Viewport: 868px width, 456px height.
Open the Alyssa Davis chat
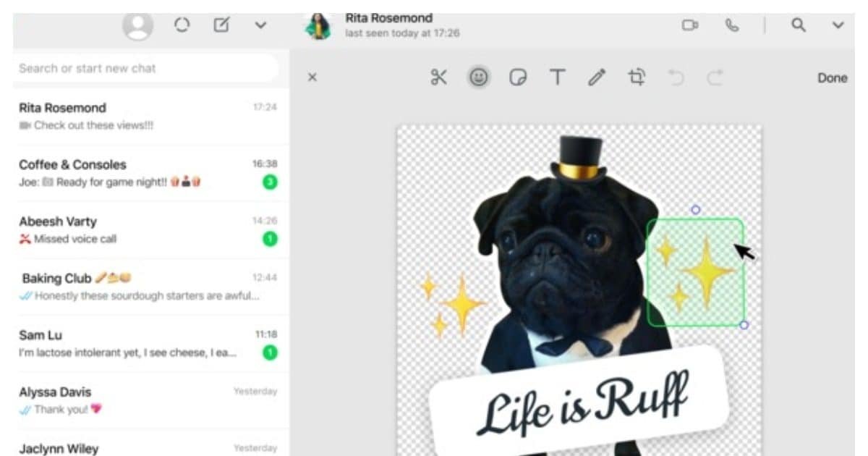click(x=151, y=400)
